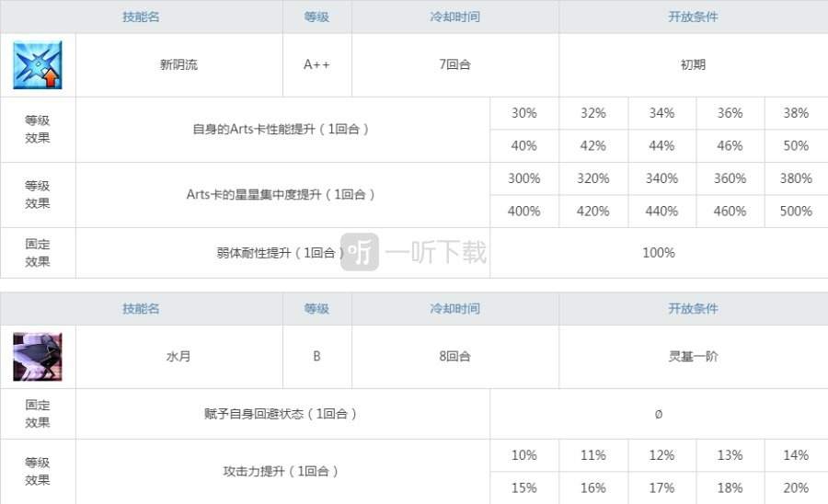Select the 340% value cell
The height and width of the screenshot is (504, 828).
[662, 178]
